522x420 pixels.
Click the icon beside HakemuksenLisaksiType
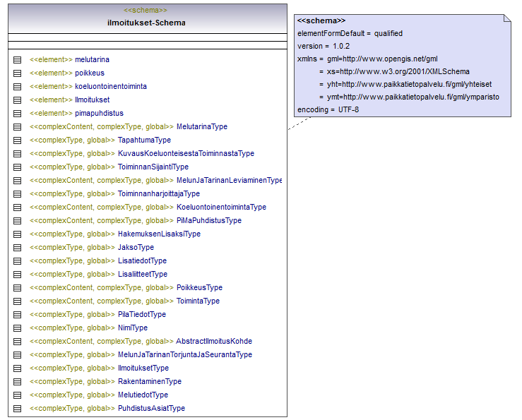click(18, 234)
